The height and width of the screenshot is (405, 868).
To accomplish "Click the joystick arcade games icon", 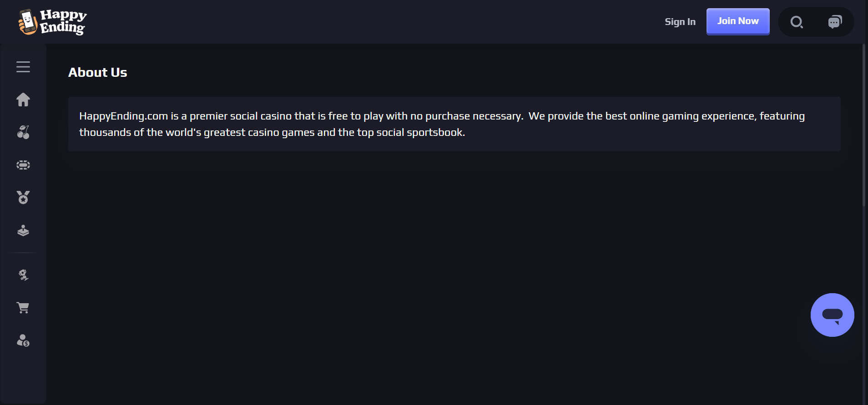I will point(23,231).
